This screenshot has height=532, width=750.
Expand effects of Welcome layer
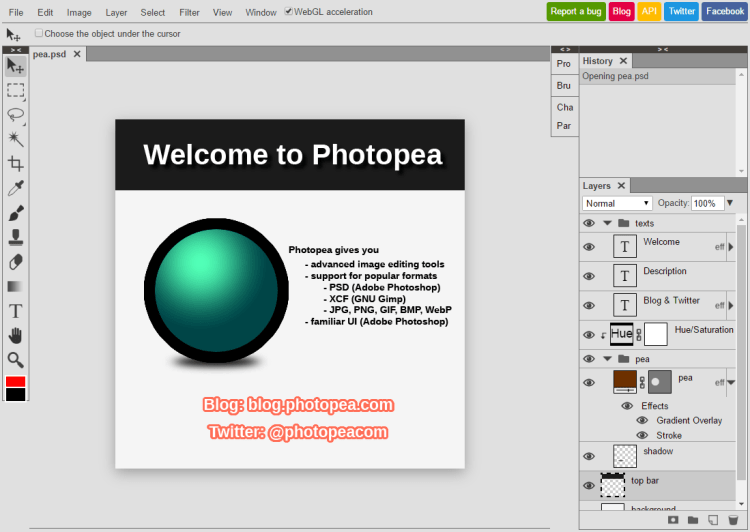coord(731,247)
